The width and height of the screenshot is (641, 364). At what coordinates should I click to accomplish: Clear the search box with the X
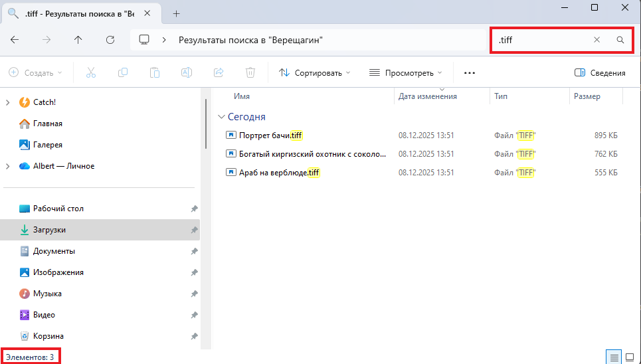click(x=597, y=40)
